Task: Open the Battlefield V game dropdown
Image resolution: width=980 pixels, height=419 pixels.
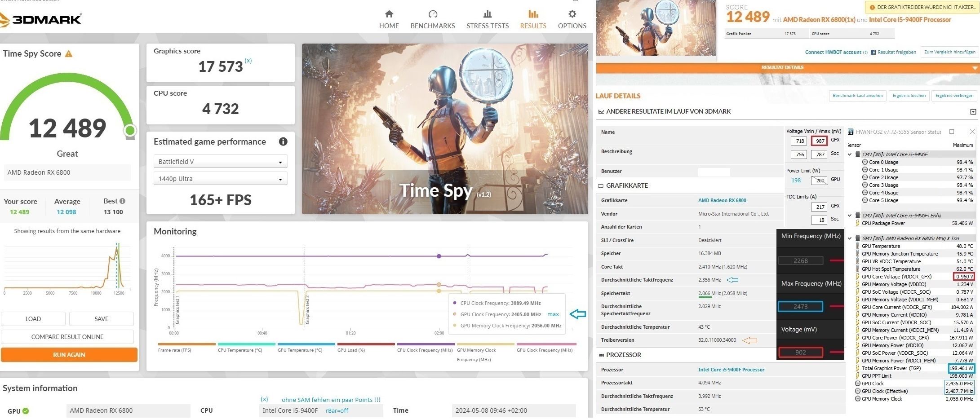Action: [x=220, y=162]
